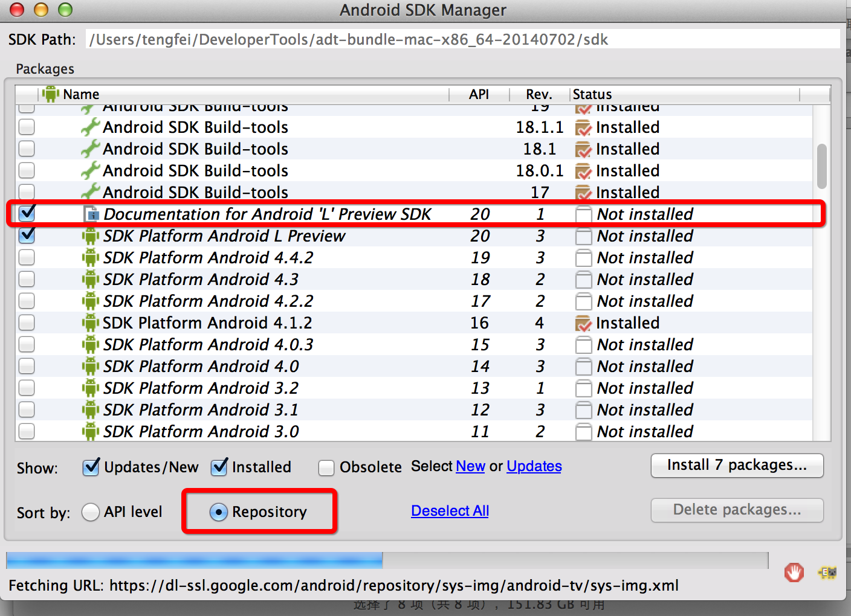Click not-installed status icon for Android L Preview
The image size is (851, 616).
point(583,236)
